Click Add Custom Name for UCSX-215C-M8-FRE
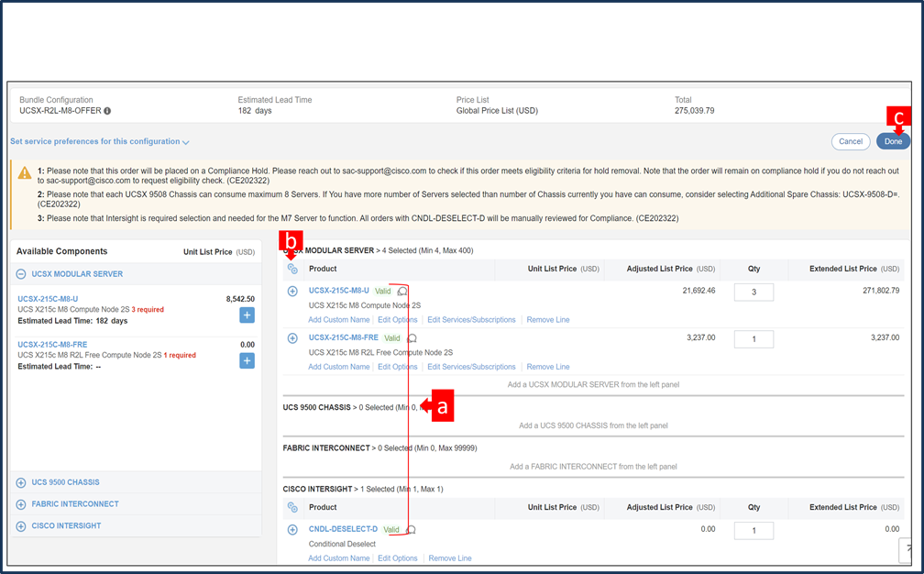This screenshot has height=574, width=924. pos(339,367)
